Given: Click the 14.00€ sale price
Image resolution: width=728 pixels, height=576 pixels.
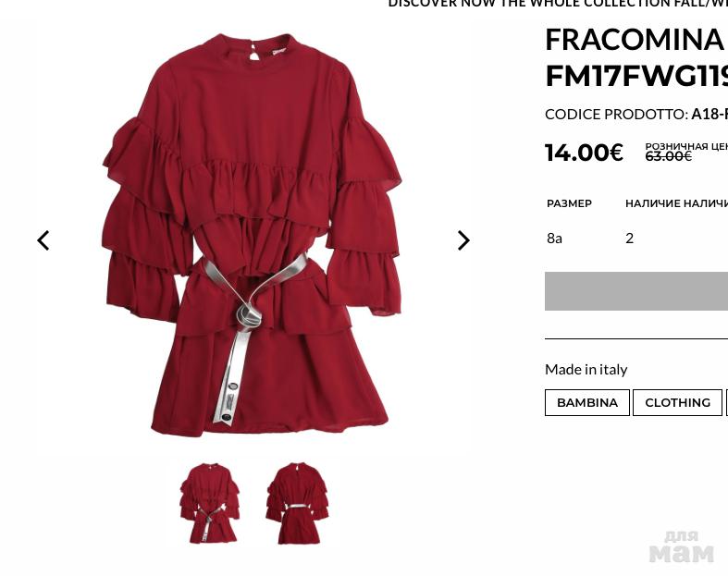Looking at the screenshot, I should pos(584,153).
